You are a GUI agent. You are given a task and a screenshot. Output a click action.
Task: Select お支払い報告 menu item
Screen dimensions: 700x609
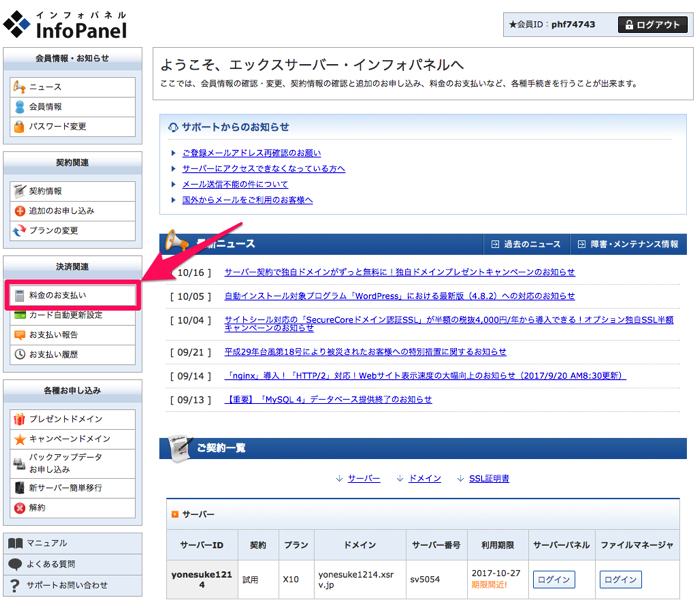coord(73,335)
